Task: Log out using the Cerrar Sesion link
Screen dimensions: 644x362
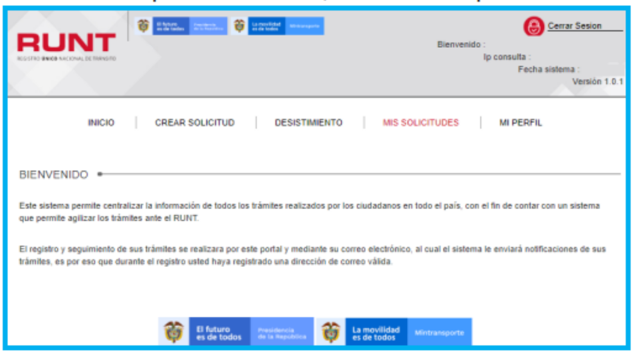Action: 575,26
